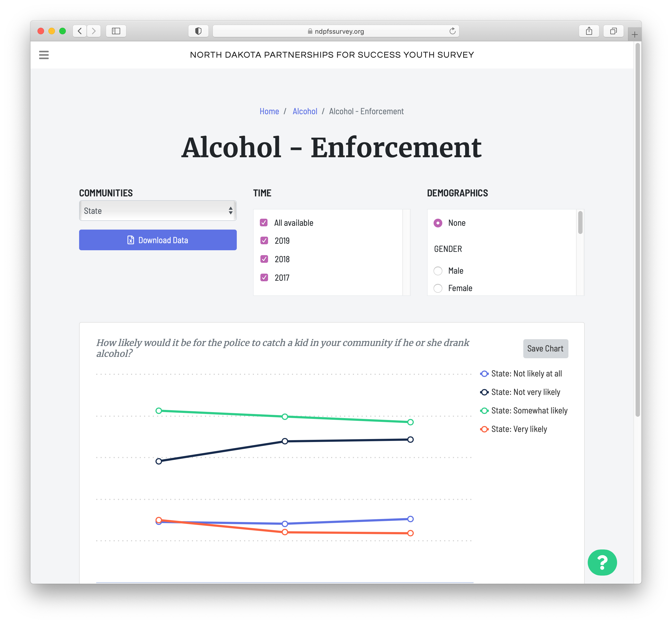This screenshot has width=672, height=624.
Task: Click the Download Data button
Action: click(158, 240)
